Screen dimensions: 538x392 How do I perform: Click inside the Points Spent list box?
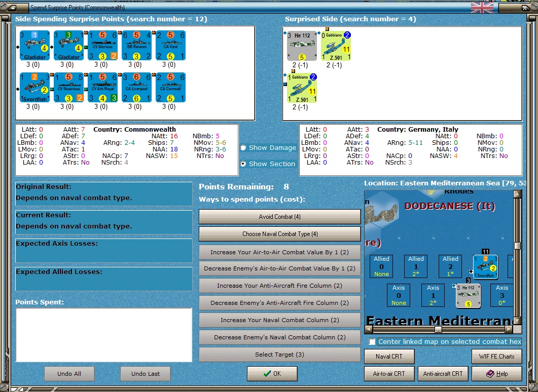(x=103, y=335)
